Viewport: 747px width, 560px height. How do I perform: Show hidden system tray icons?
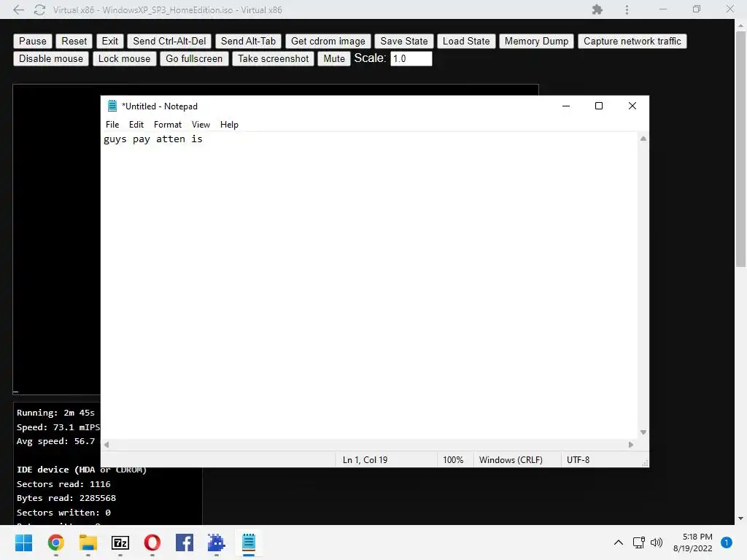pyautogui.click(x=618, y=542)
